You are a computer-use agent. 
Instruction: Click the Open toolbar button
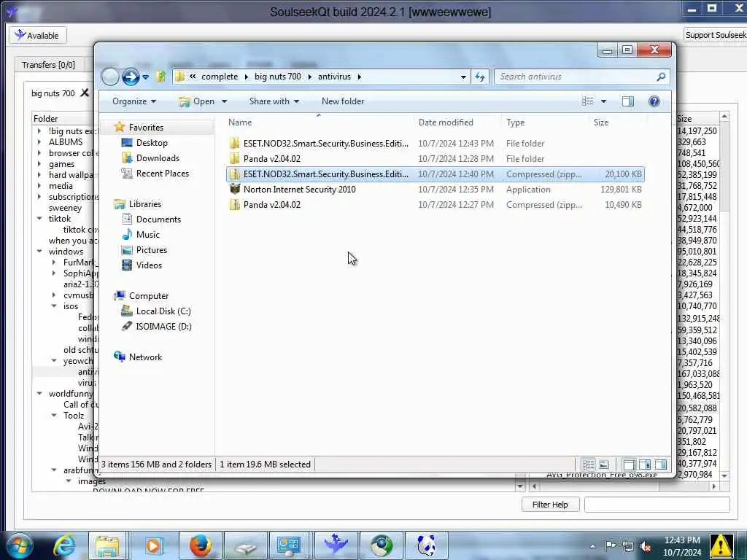tap(196, 101)
